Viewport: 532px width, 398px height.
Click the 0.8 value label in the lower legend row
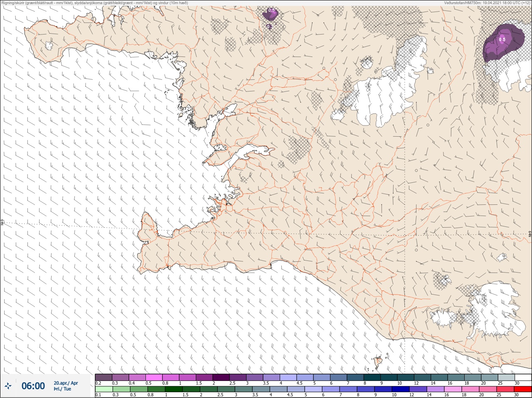click(x=150, y=395)
